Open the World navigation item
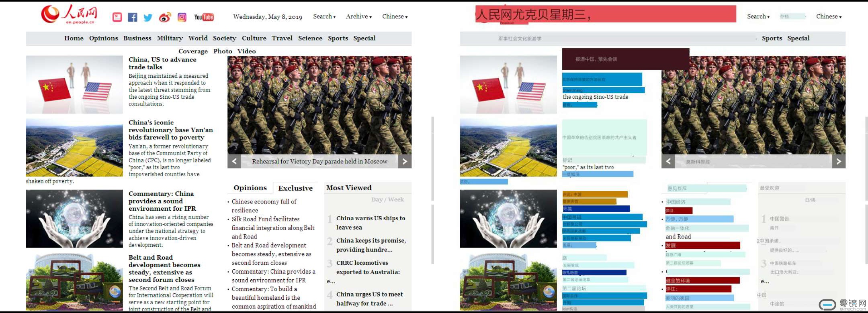Viewport: 868px width, 313px height. pyautogui.click(x=198, y=38)
